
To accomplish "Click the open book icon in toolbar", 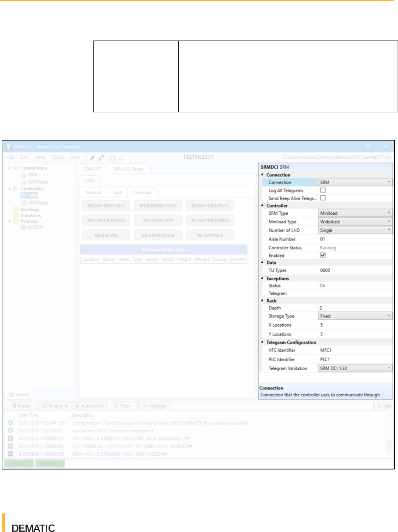I will click(x=122, y=158).
